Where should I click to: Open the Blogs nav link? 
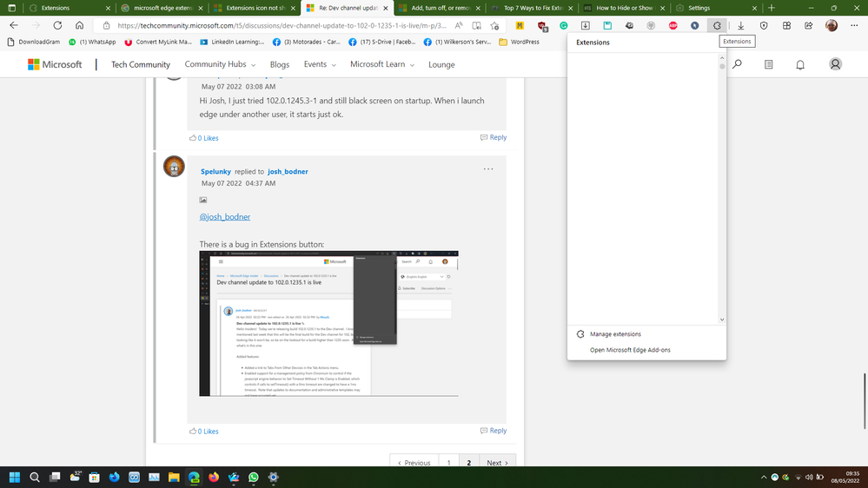[280, 64]
